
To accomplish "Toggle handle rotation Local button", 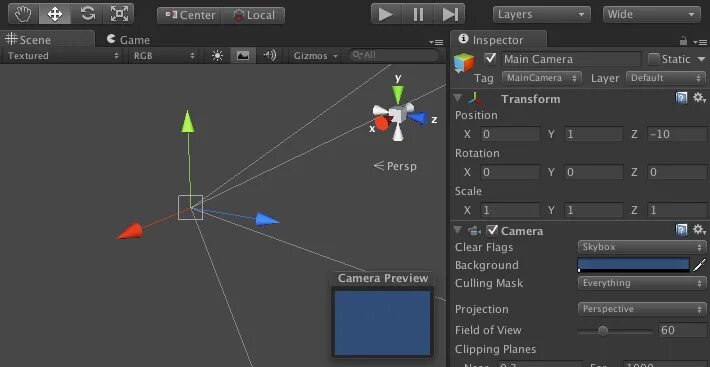I will pyautogui.click(x=253, y=15).
